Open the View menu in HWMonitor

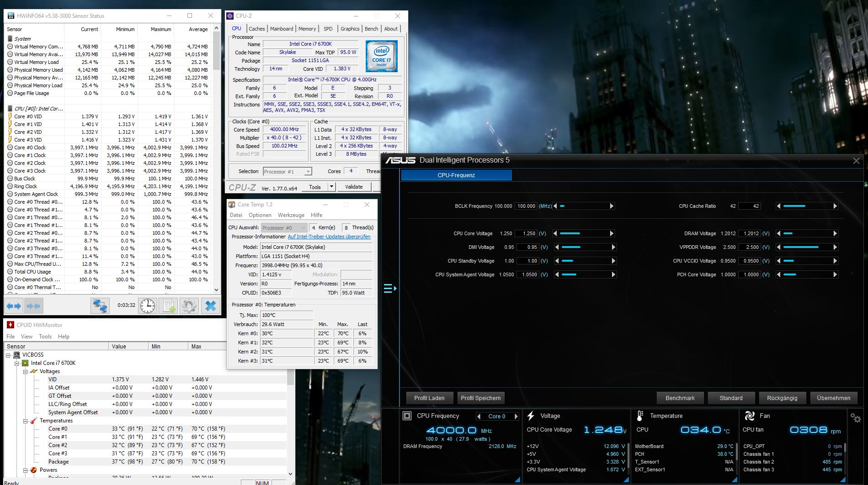(x=27, y=337)
